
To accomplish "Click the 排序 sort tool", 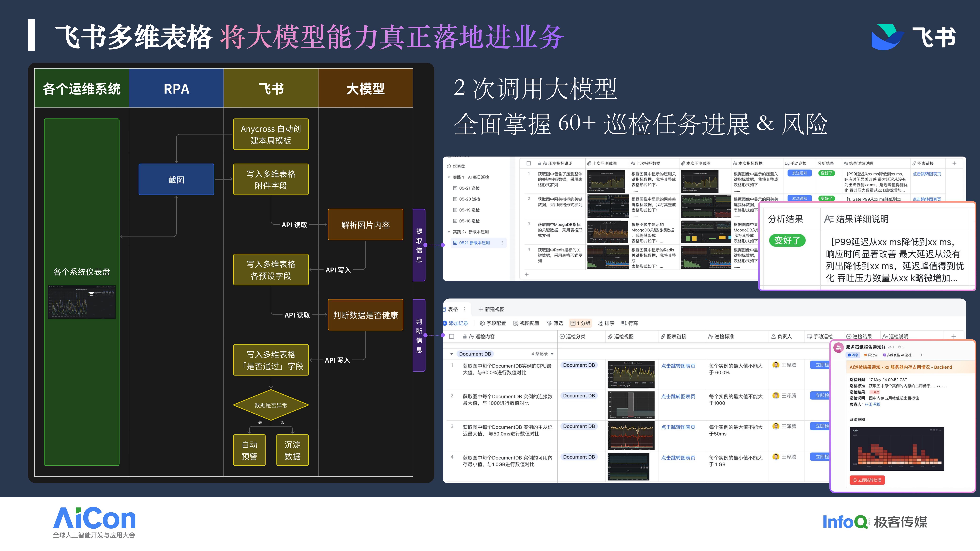I will click(x=606, y=323).
